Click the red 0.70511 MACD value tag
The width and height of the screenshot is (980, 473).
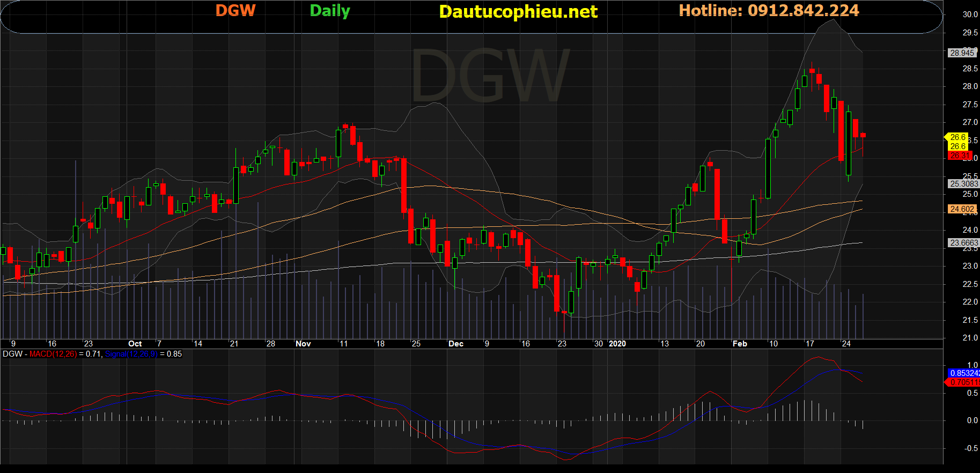[x=963, y=382]
